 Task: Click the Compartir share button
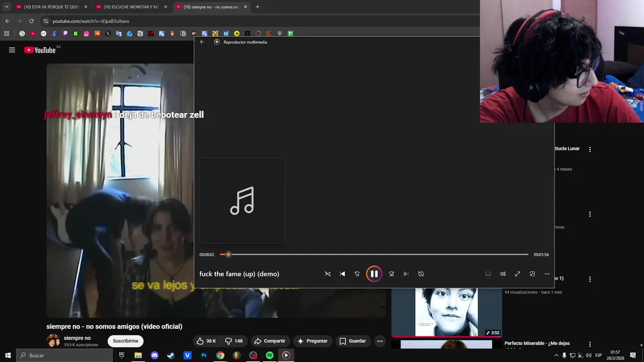click(270, 341)
